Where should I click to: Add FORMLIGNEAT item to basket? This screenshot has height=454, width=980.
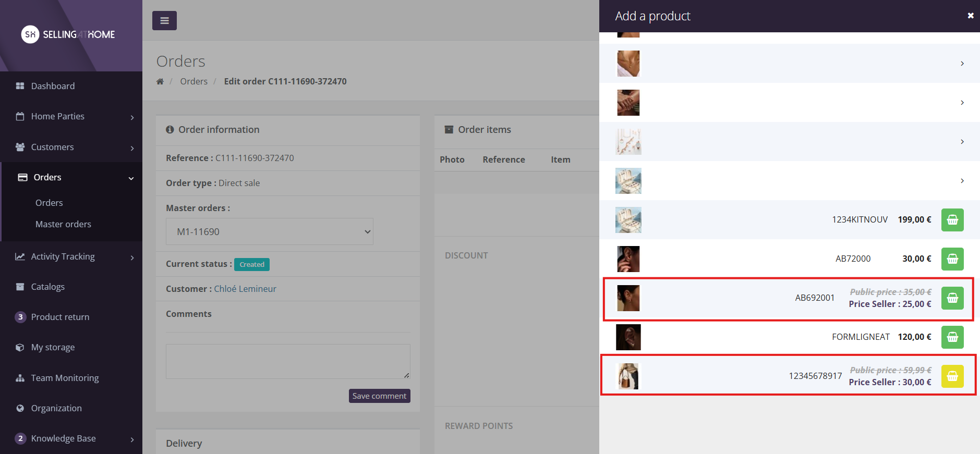tap(952, 337)
